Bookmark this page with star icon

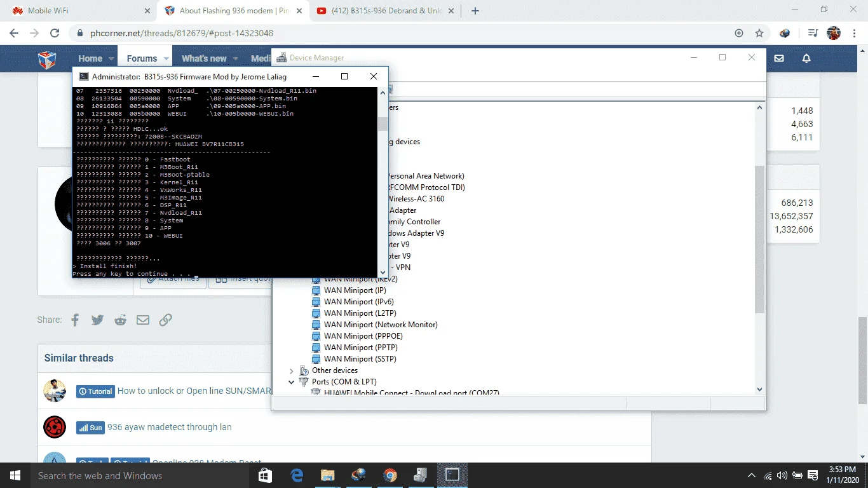759,33
